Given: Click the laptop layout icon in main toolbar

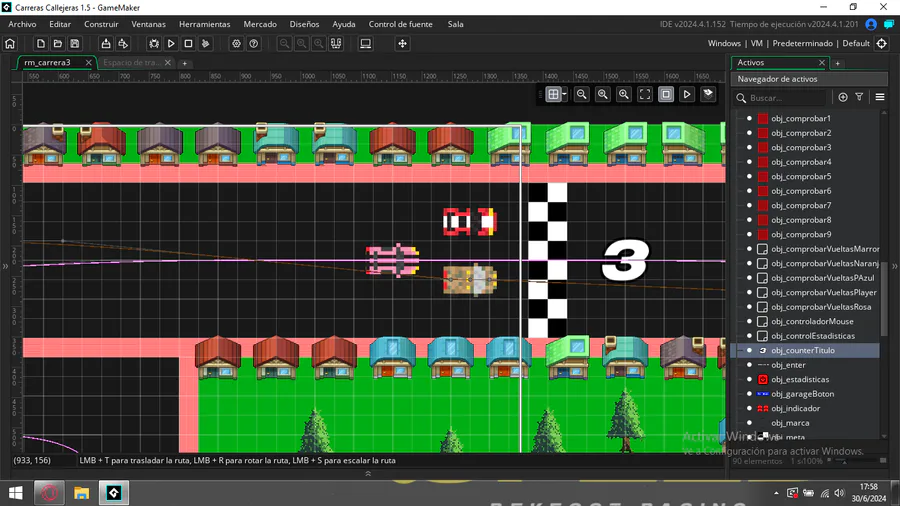Looking at the screenshot, I should pyautogui.click(x=366, y=44).
